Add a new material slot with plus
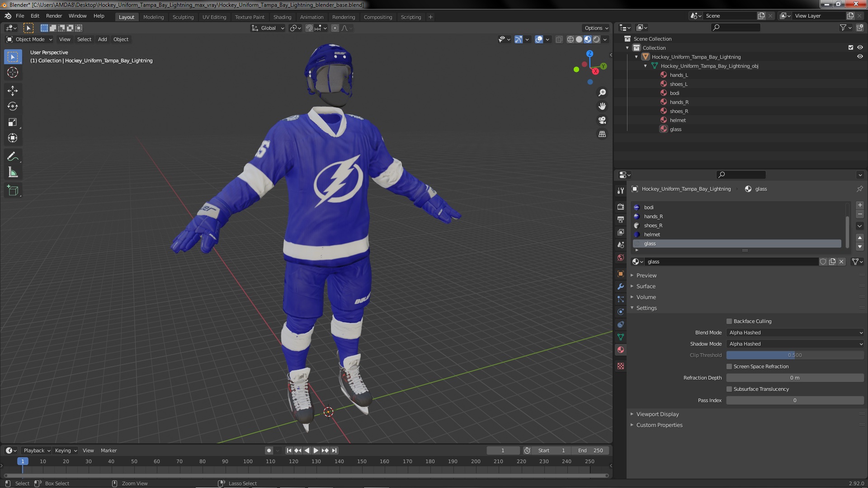 860,205
